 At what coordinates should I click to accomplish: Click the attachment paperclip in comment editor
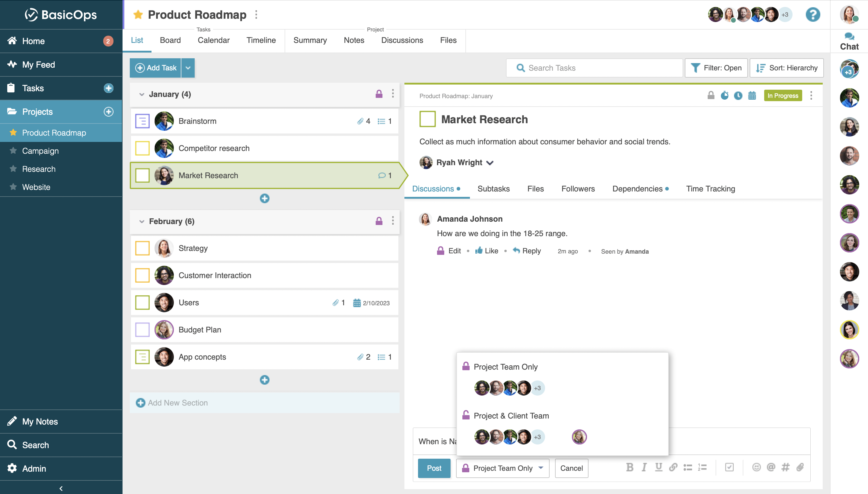point(800,467)
